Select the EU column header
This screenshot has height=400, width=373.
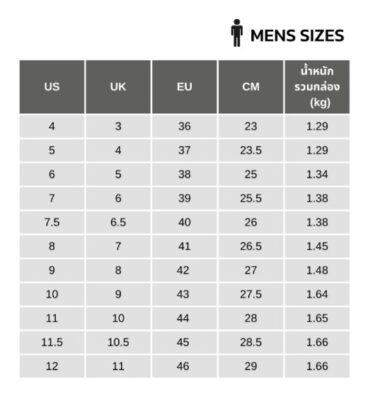coord(184,87)
